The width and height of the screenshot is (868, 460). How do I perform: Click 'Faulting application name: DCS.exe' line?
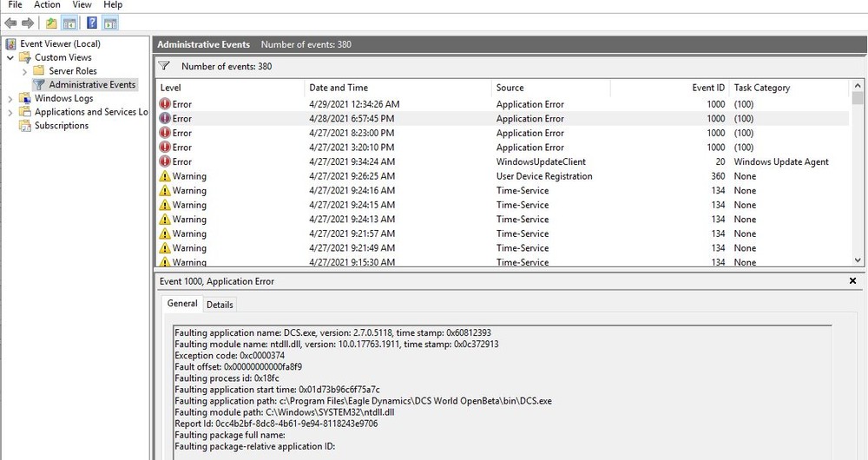[x=332, y=332]
